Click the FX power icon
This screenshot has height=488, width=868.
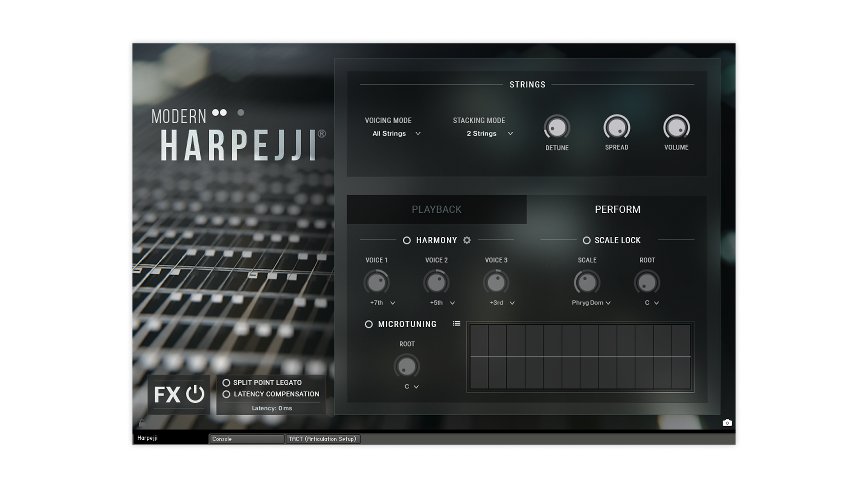point(195,394)
